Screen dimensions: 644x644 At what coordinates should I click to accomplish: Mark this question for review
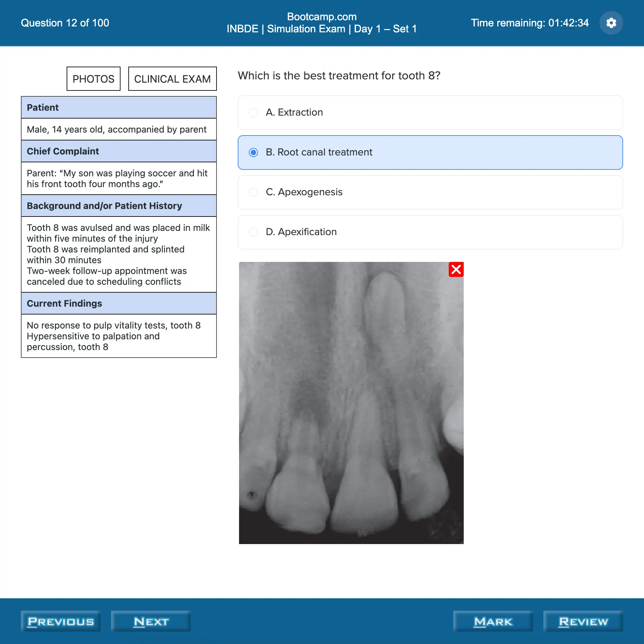493,621
